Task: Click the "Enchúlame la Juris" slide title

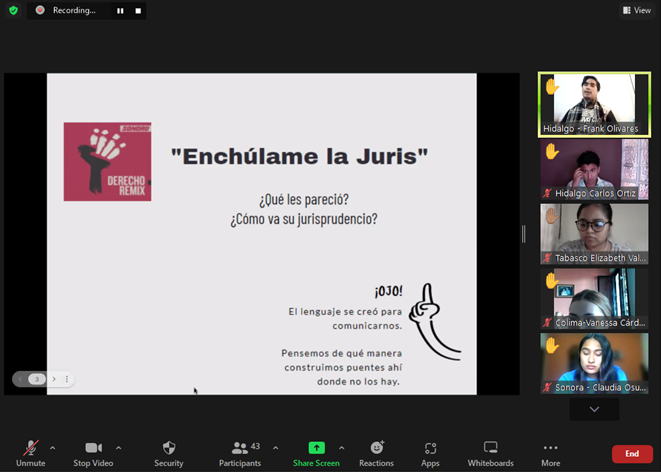Action: 299,156
